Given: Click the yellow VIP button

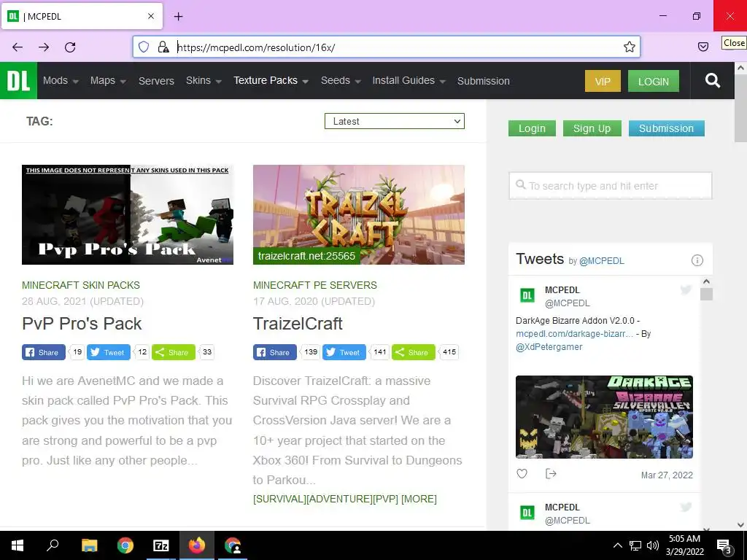Looking at the screenshot, I should point(603,81).
